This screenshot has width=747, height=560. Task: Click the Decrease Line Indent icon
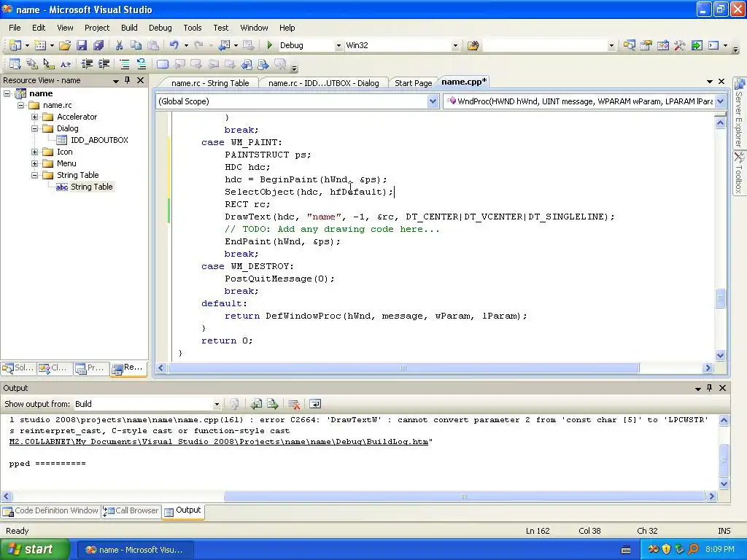tap(87, 64)
